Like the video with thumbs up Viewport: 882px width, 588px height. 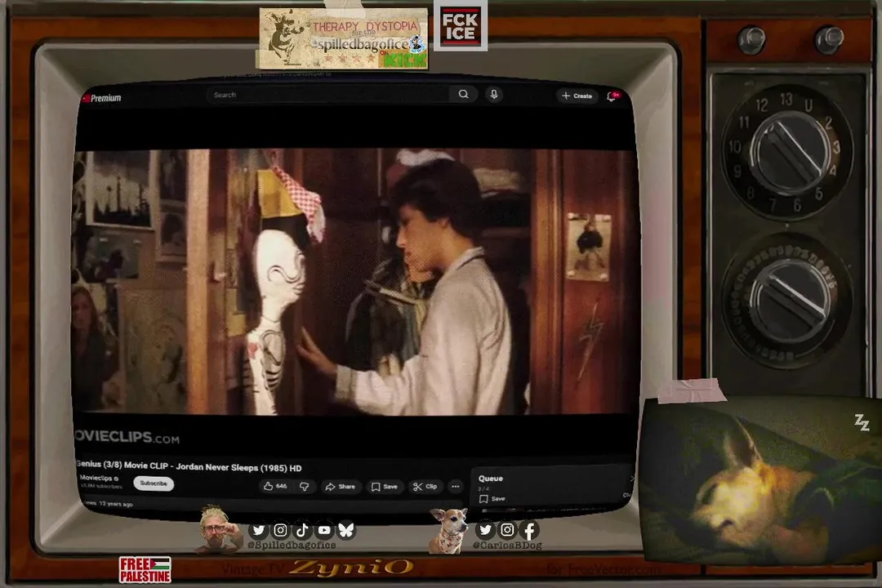[x=275, y=486]
